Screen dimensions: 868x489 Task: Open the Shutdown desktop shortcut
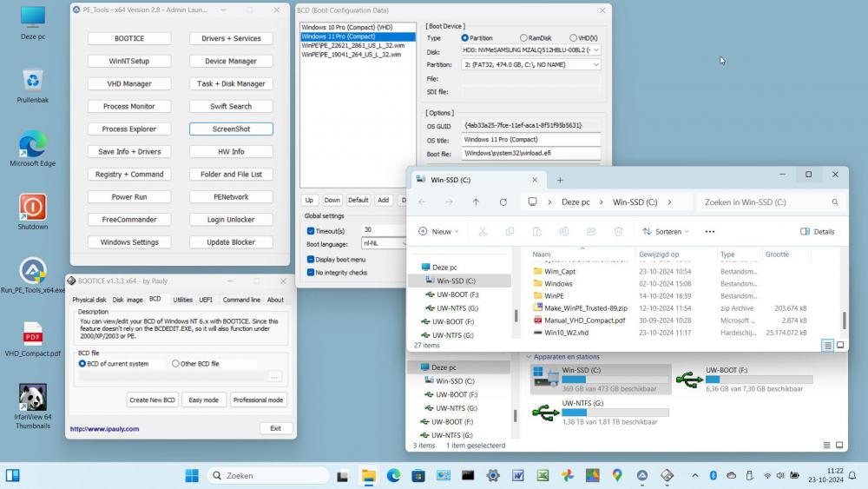(x=33, y=208)
